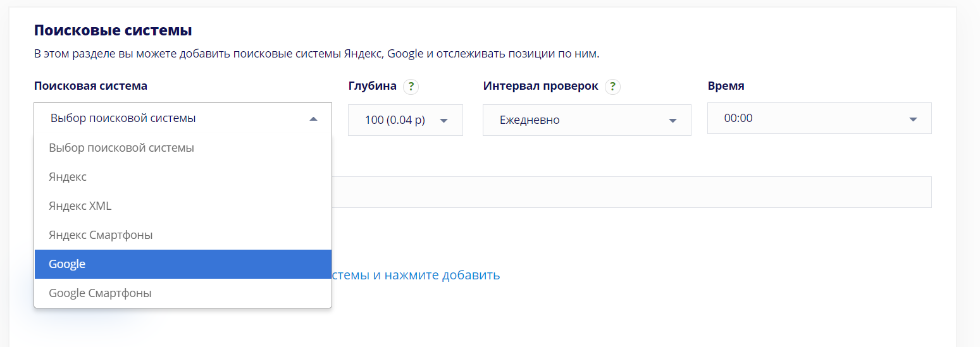Open the Интервал проверок help question mark
The image size is (980, 347).
(612, 87)
